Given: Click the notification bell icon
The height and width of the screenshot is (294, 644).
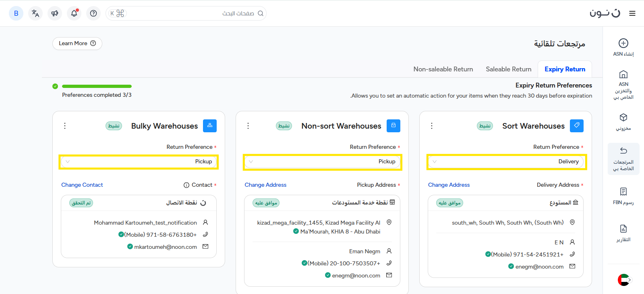Looking at the screenshot, I should click(74, 13).
